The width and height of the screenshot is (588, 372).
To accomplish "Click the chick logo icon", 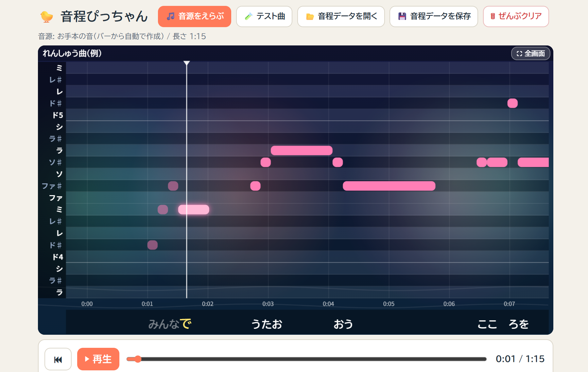I will coord(46,16).
